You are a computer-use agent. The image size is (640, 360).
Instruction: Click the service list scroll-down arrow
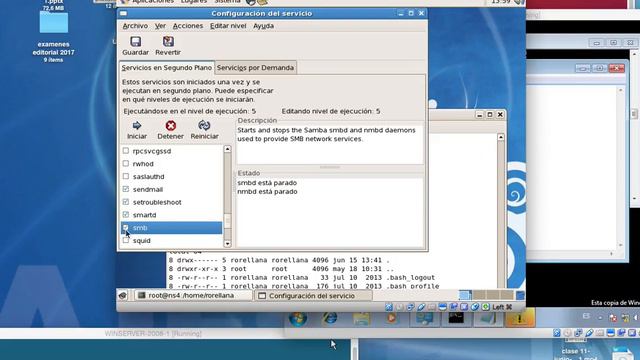227,244
